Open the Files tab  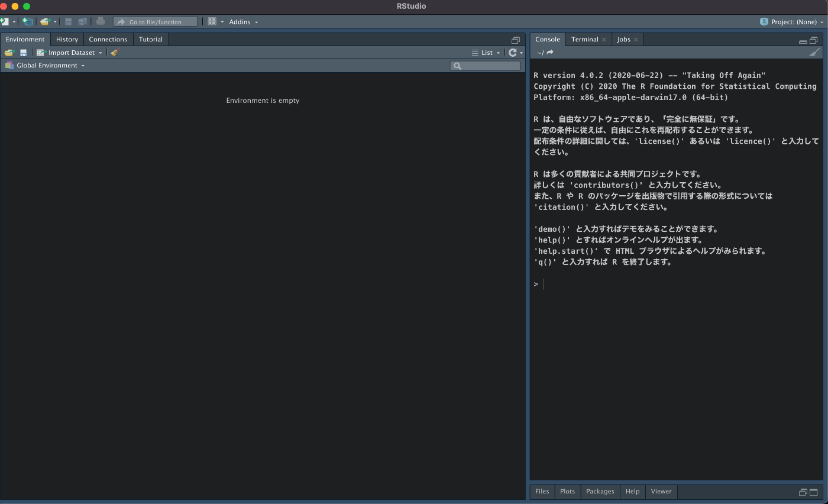point(542,491)
